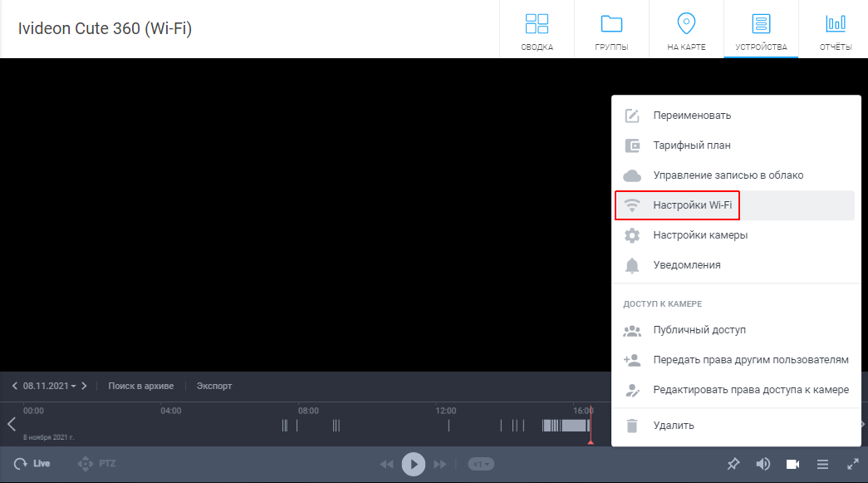Mute sound with the speaker icon
This screenshot has height=483, width=868.
click(763, 464)
